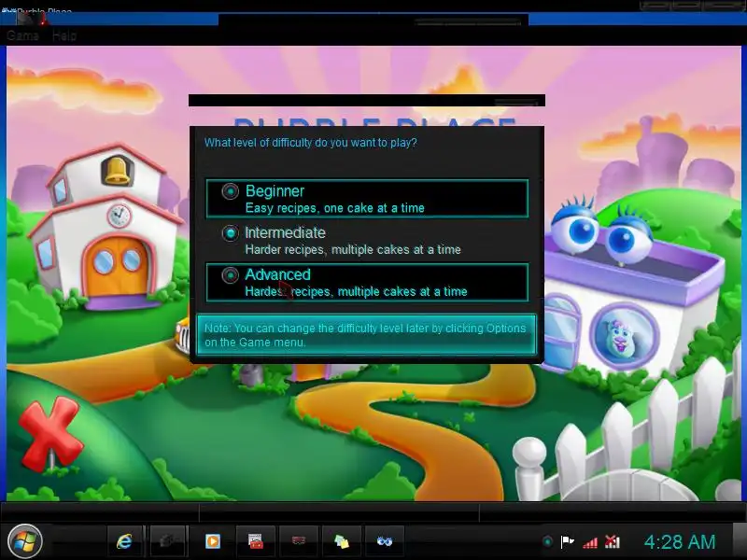Click 'Hardest recipes, multiple cakes at a time'
This screenshot has width=747, height=560.
(356, 291)
